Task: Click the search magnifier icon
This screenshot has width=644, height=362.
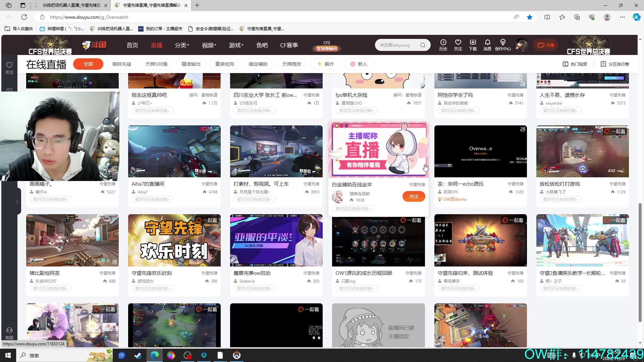Action: tap(423, 45)
